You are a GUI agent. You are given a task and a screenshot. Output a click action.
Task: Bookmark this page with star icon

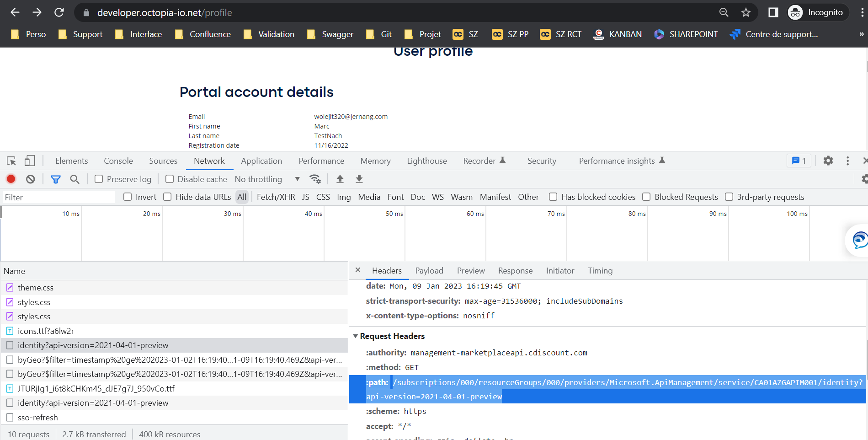click(x=746, y=12)
